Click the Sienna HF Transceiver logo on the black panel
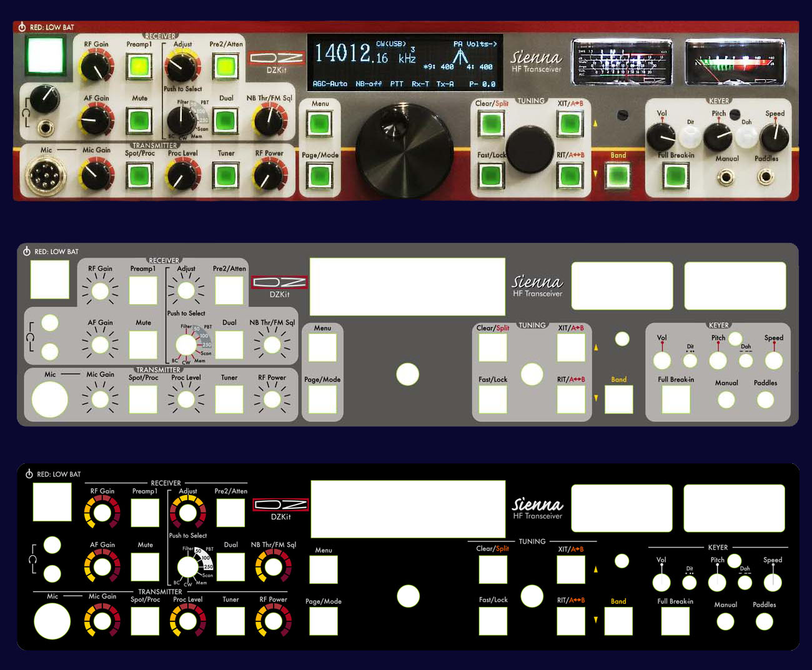 click(x=537, y=508)
